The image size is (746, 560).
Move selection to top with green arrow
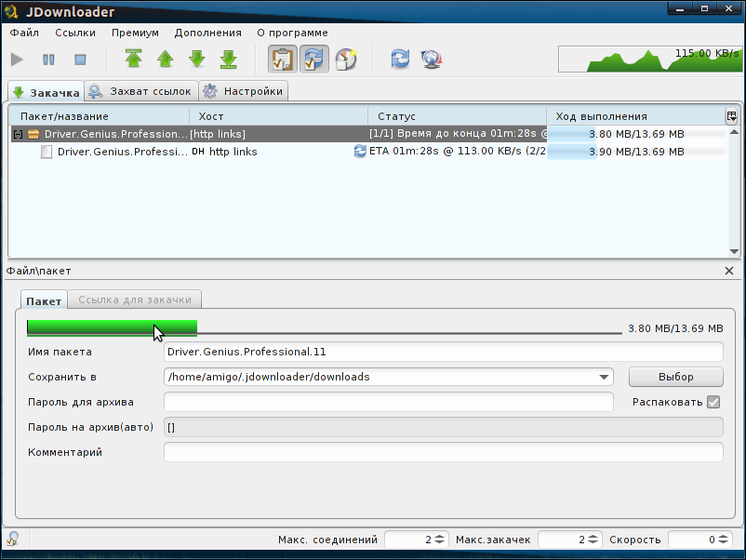tap(134, 59)
